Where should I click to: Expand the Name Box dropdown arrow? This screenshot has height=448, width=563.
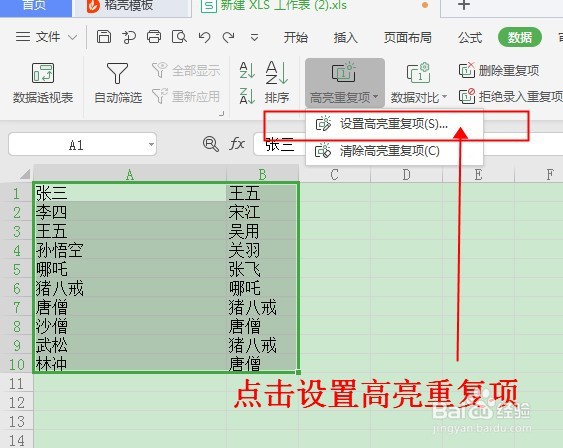(152, 145)
